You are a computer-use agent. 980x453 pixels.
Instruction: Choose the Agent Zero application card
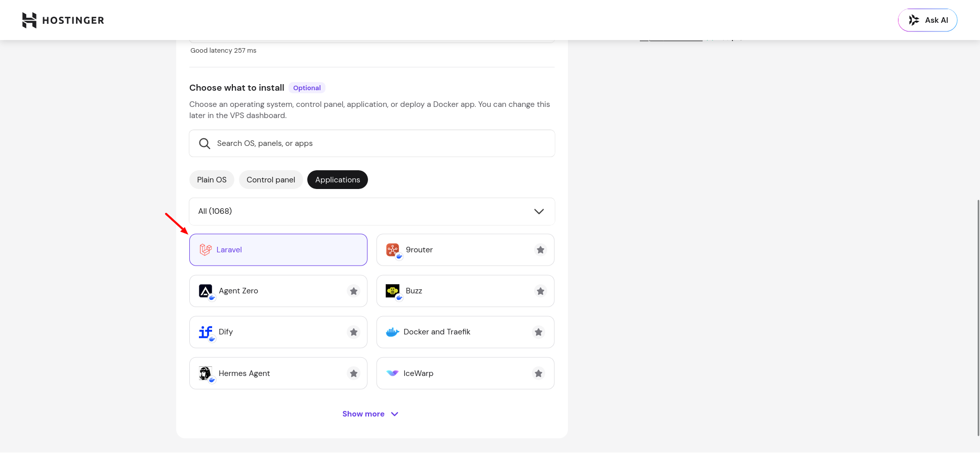click(x=278, y=291)
